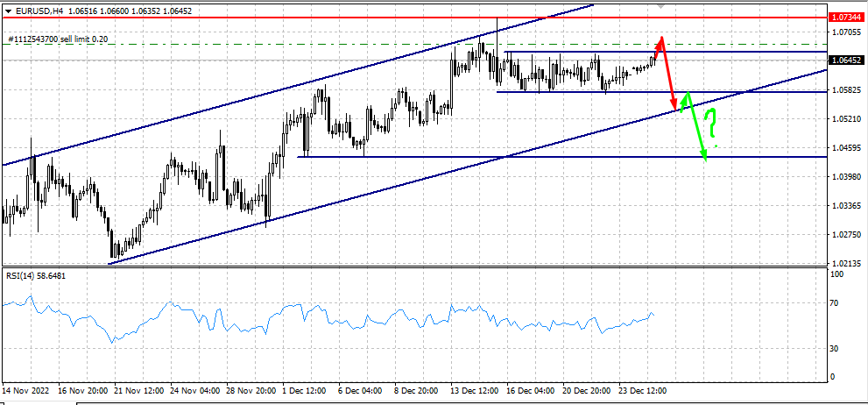Image resolution: width=868 pixels, height=405 pixels.
Task: Click the 1.07055 price scale value
Action: point(844,32)
